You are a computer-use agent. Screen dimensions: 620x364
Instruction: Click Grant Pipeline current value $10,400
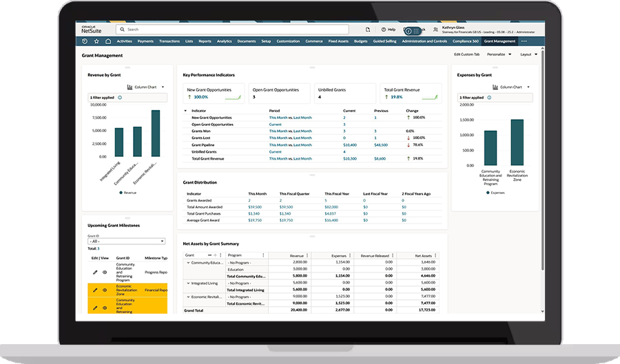coord(350,145)
